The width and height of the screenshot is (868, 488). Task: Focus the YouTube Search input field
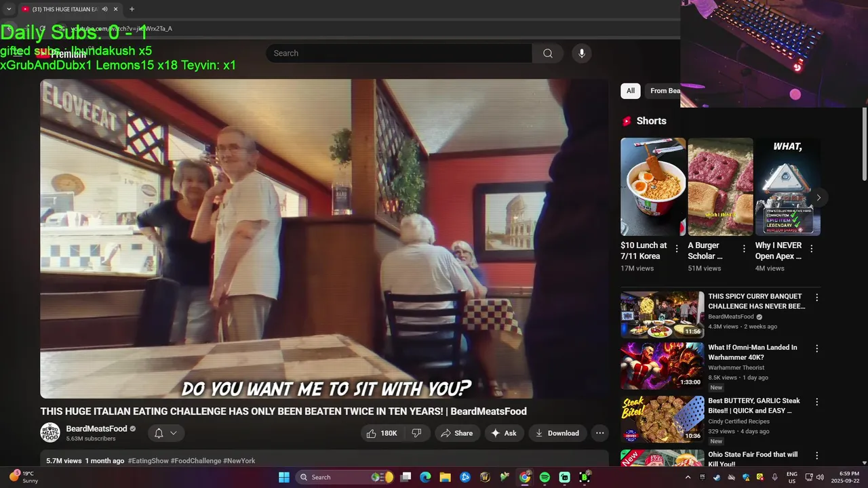pos(399,54)
